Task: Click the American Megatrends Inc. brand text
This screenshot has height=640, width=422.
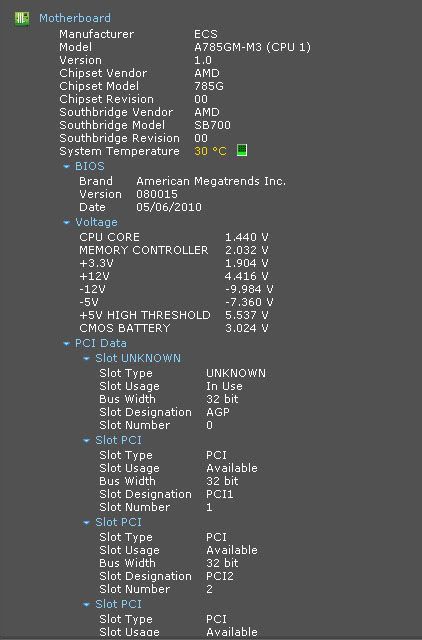Action: (x=211, y=181)
